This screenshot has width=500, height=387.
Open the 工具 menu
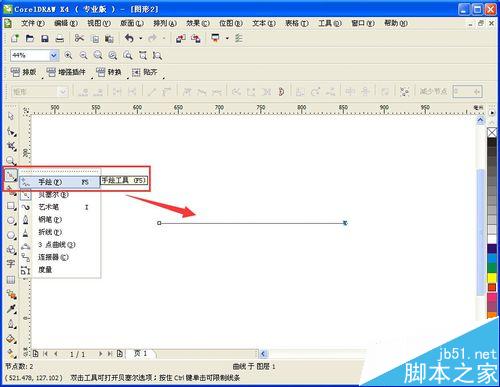(x=330, y=23)
